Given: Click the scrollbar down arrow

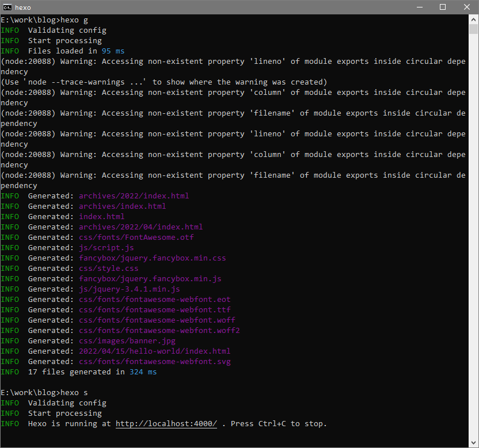Looking at the screenshot, I should coord(473,443).
